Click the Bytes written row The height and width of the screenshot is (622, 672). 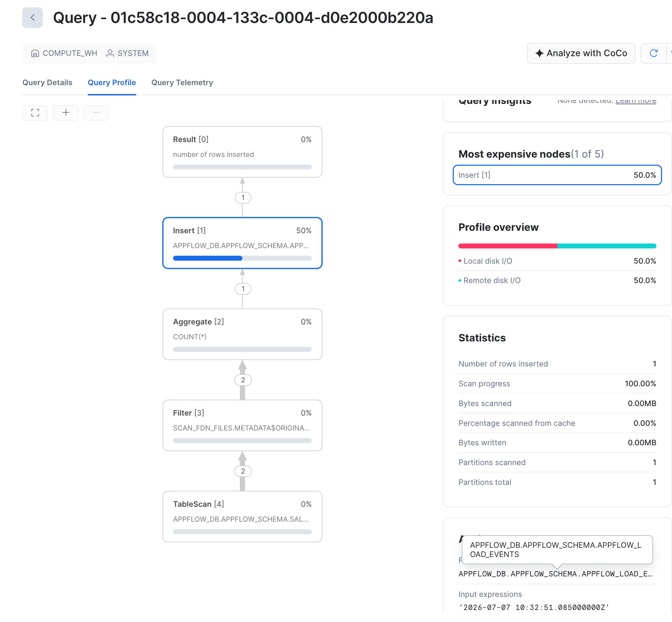pyautogui.click(x=557, y=443)
